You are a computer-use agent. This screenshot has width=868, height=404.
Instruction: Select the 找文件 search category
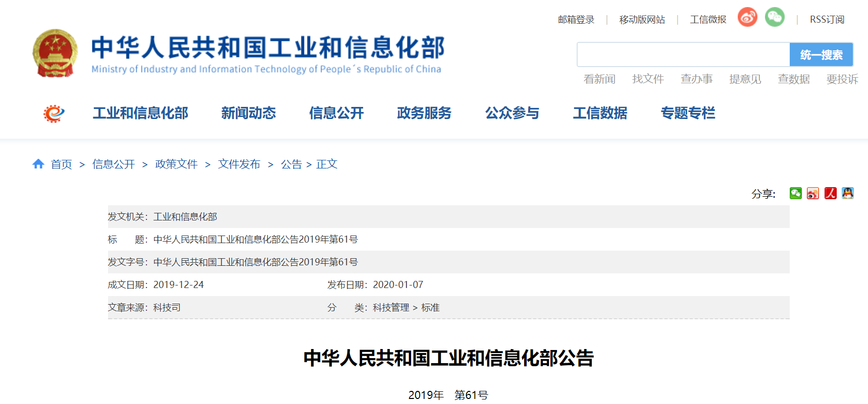coord(648,79)
